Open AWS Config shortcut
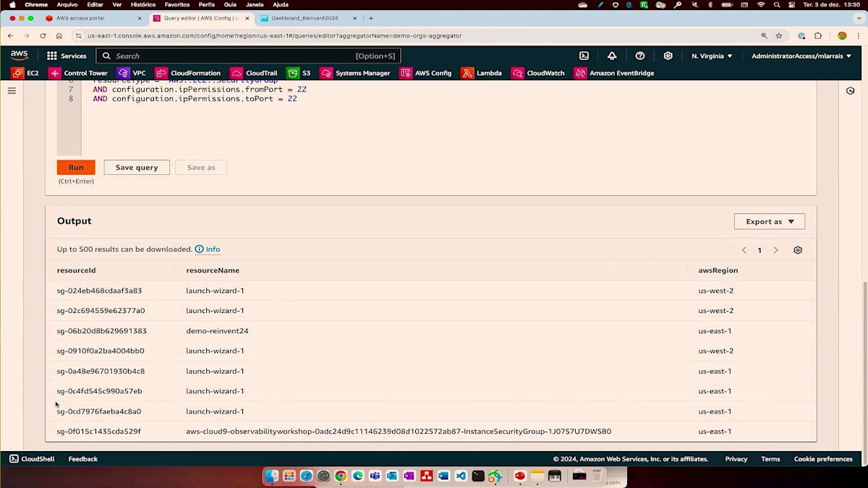The width and height of the screenshot is (868, 488). coord(425,73)
